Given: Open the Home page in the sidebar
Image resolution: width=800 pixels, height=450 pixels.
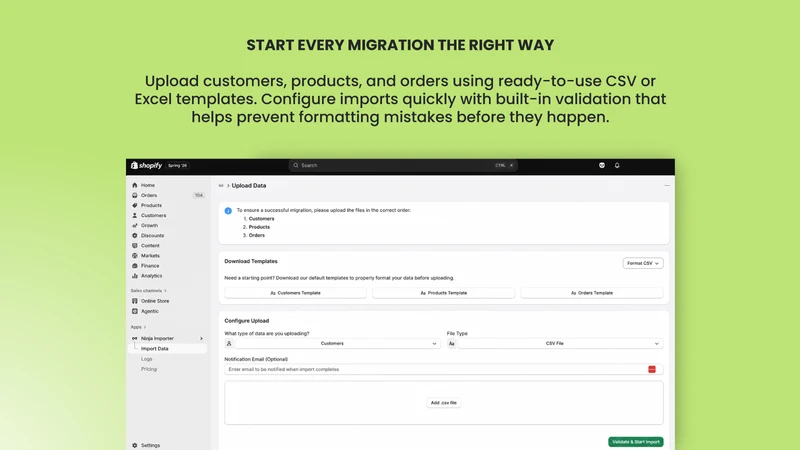Looking at the screenshot, I should 147,185.
